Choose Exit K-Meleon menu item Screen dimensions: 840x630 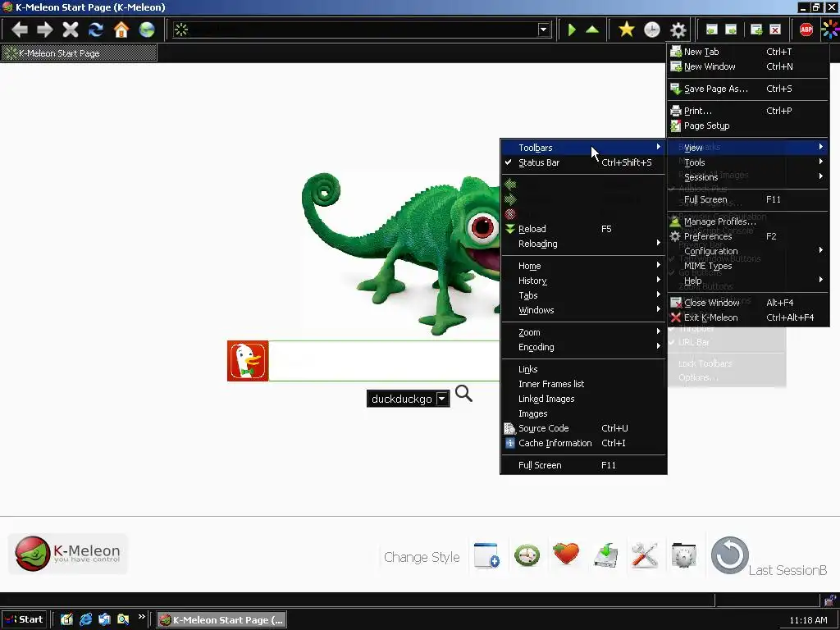tap(748, 317)
